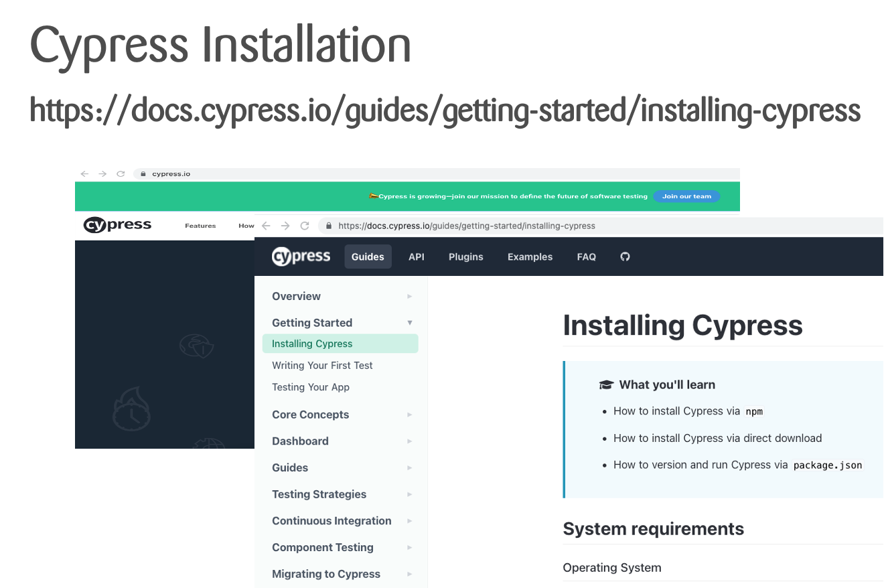Open the Examples tab

click(530, 256)
